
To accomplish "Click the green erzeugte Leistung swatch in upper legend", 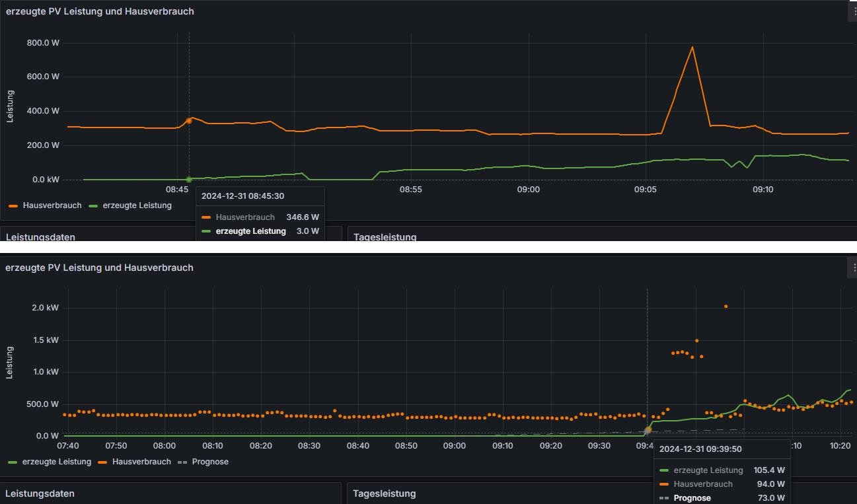I will point(93,206).
